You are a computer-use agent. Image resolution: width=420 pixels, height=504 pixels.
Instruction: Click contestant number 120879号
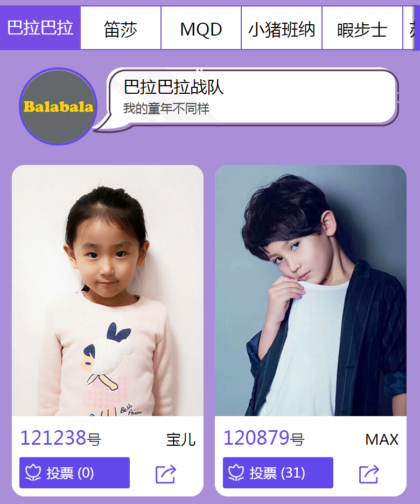(264, 438)
